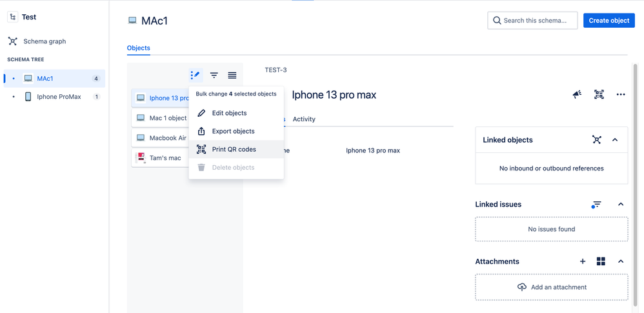644x313 pixels.
Task: Click the megaphone watch icon
Action: tap(577, 94)
